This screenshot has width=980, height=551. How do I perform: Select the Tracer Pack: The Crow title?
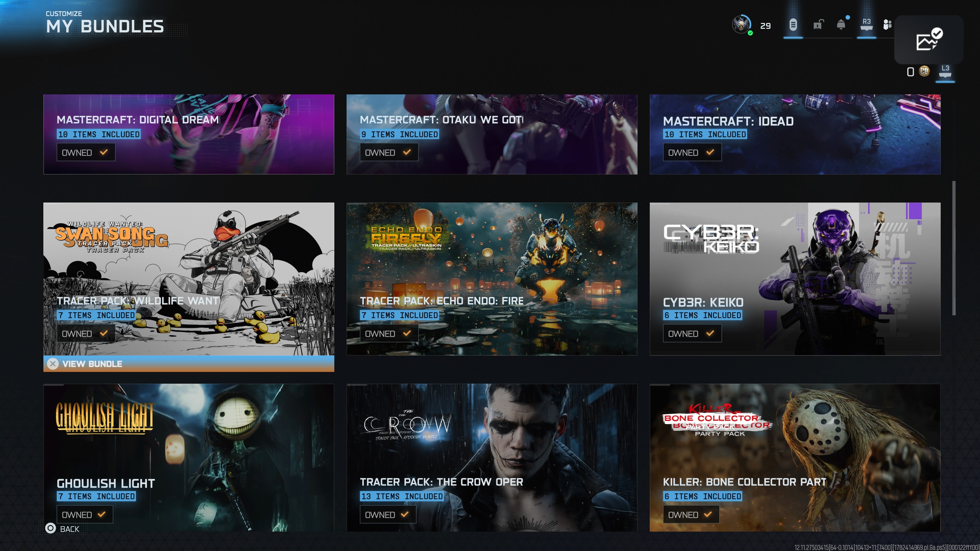coord(441,482)
